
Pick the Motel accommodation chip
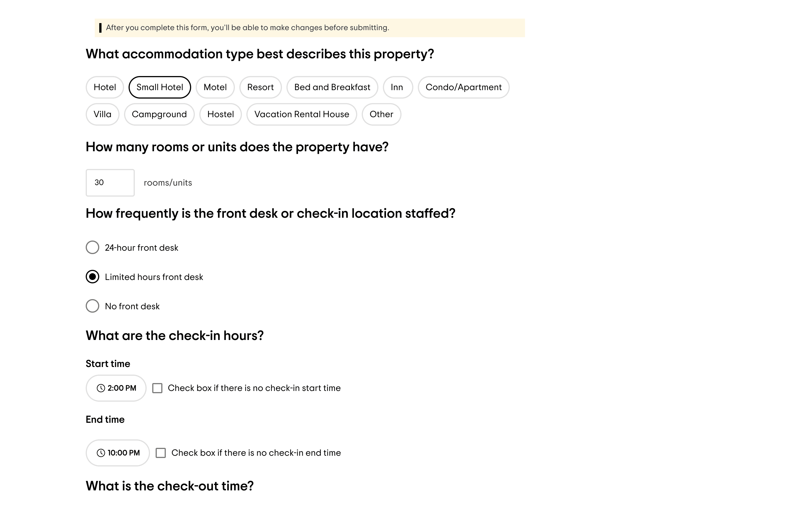point(215,87)
